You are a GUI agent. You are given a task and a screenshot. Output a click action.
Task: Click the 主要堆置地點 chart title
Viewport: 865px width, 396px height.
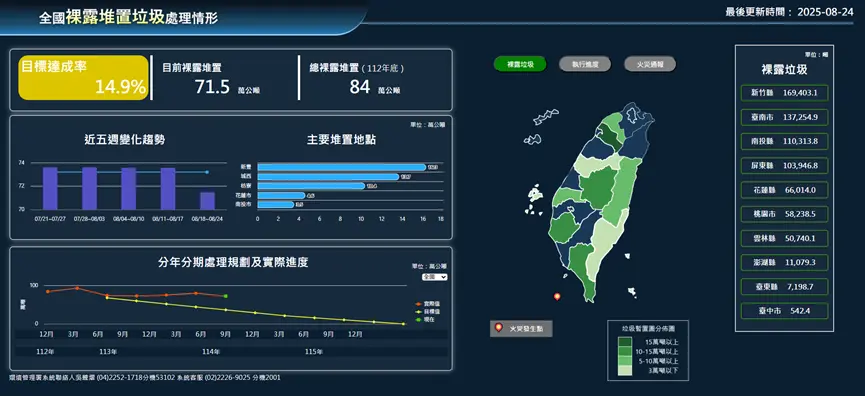[x=341, y=140]
